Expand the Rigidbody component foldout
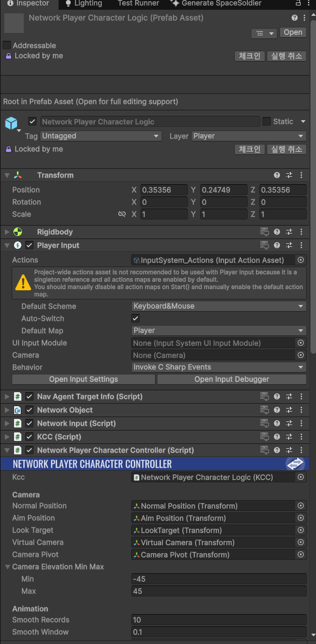Viewport: 316px width, 644px height. [7, 232]
